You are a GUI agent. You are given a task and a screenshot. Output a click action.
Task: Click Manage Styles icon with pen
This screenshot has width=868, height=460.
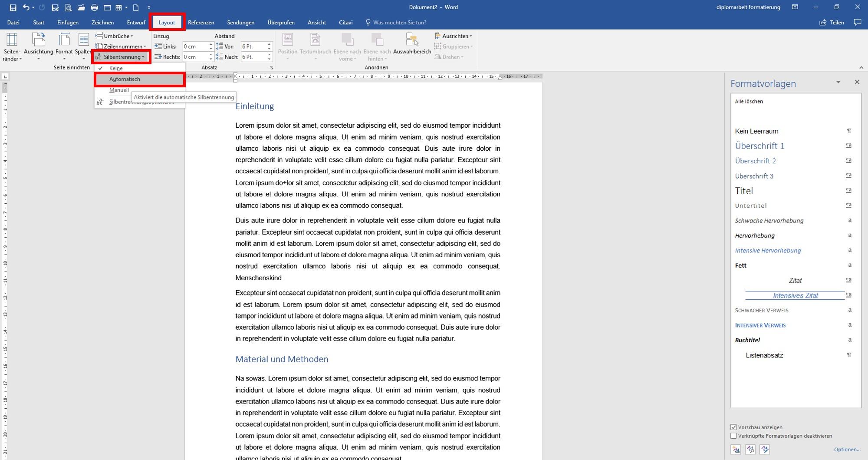[765, 450]
